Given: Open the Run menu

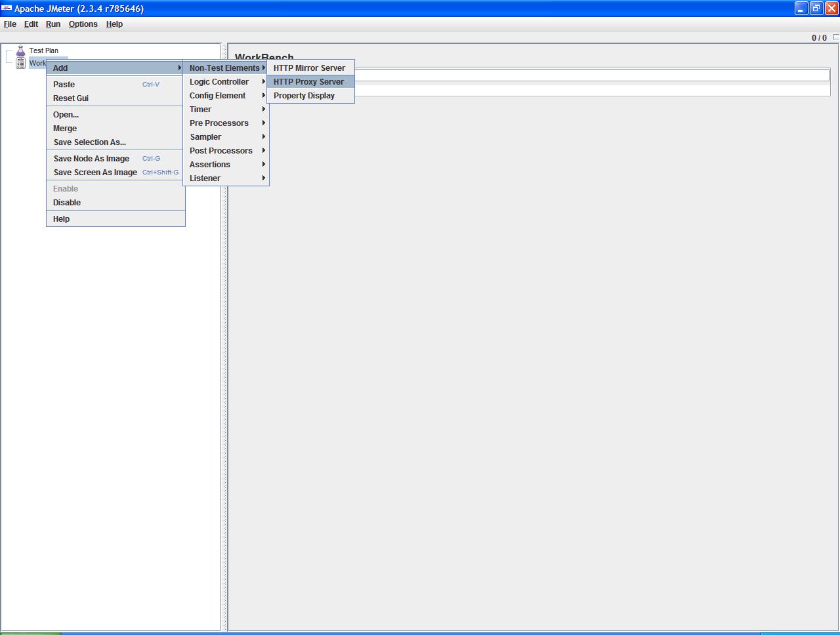Looking at the screenshot, I should [53, 24].
